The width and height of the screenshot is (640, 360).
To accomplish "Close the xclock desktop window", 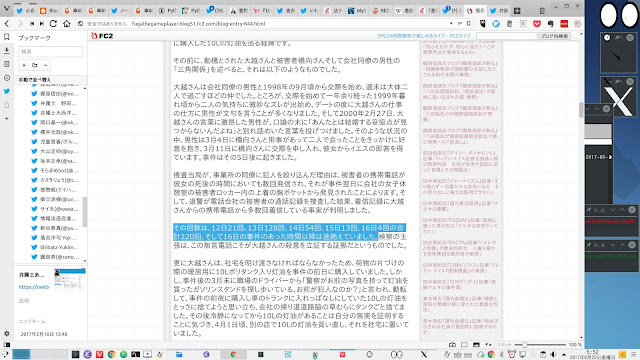I will pyautogui.click(x=630, y=38).
